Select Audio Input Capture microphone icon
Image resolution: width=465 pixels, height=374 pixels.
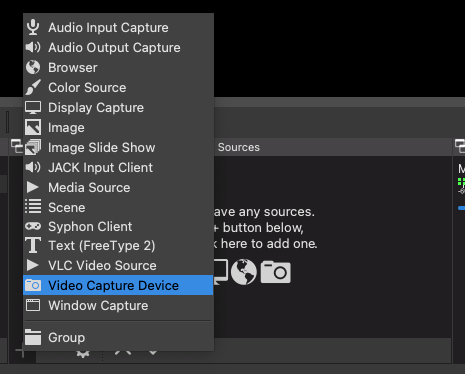(x=33, y=27)
